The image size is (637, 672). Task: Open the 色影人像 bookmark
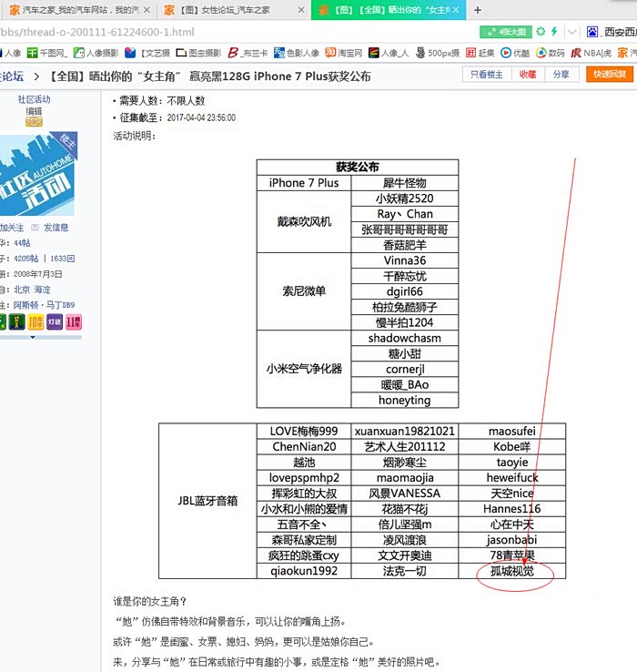(295, 53)
